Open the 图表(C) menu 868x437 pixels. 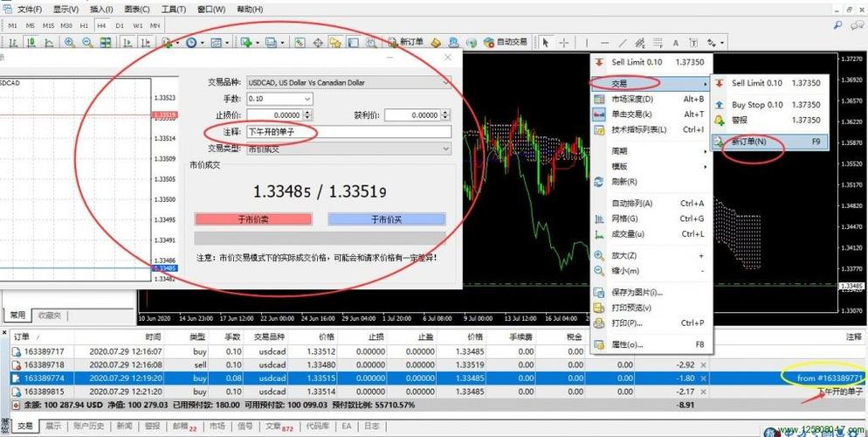tap(137, 10)
